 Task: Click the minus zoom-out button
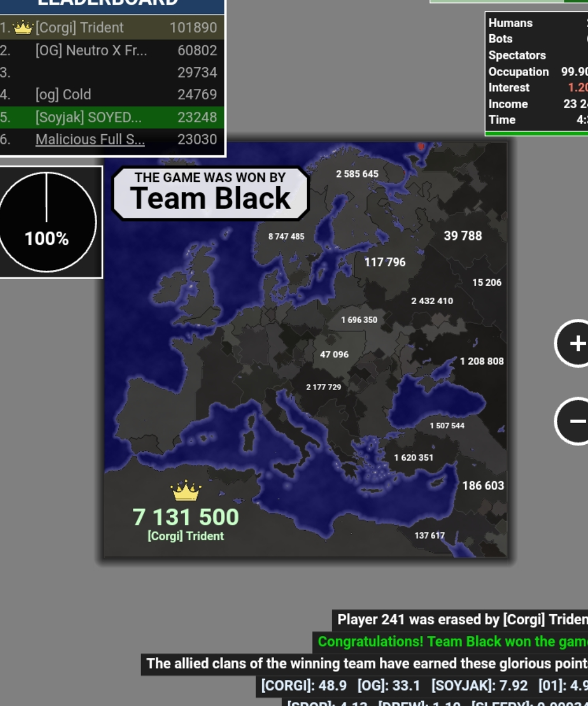point(575,421)
